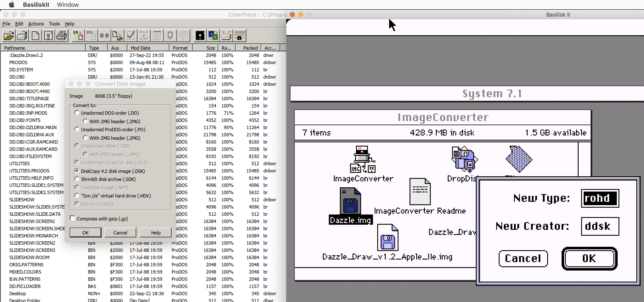Click the New Type field containing rohd
Viewport: 644px width, 302px height.
pos(600,198)
